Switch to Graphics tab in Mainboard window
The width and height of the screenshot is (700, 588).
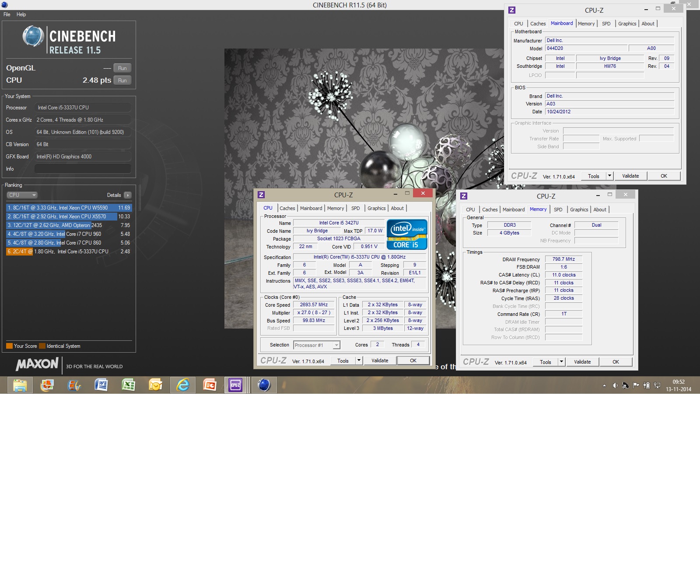[627, 24]
